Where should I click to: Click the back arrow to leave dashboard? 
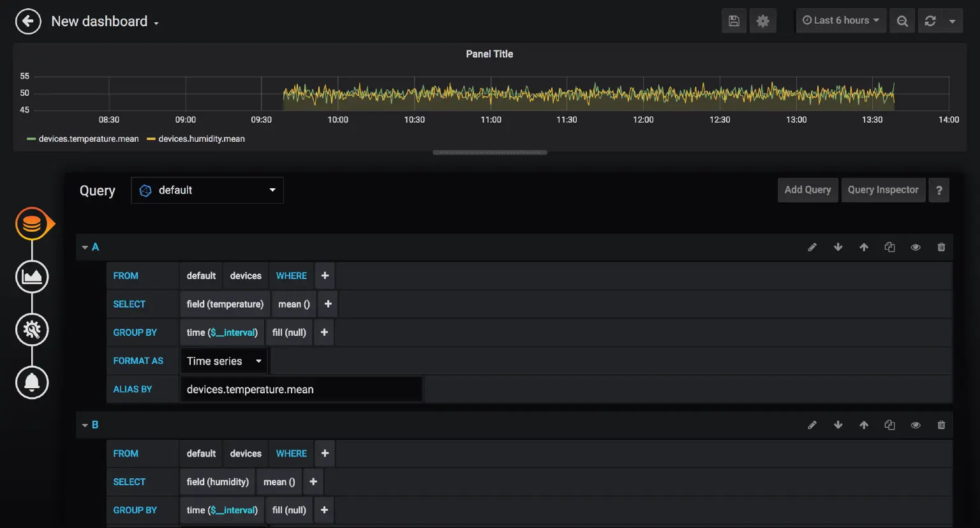tap(28, 22)
